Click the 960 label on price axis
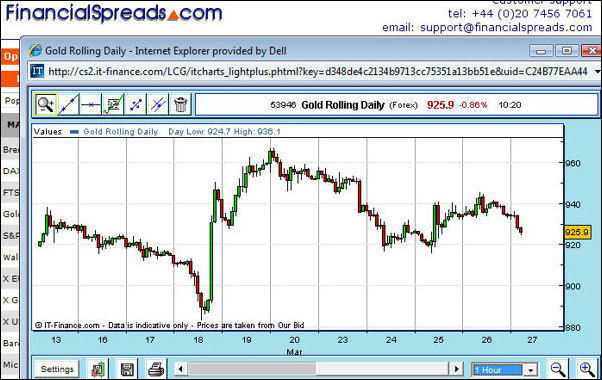Screen dimensions: 602x380 point(572,163)
